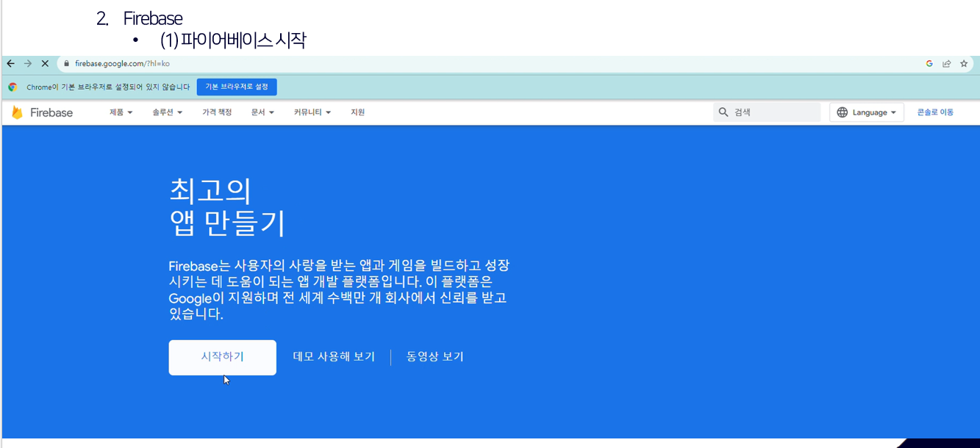
Task: Click the share page icon
Action: point(947,64)
